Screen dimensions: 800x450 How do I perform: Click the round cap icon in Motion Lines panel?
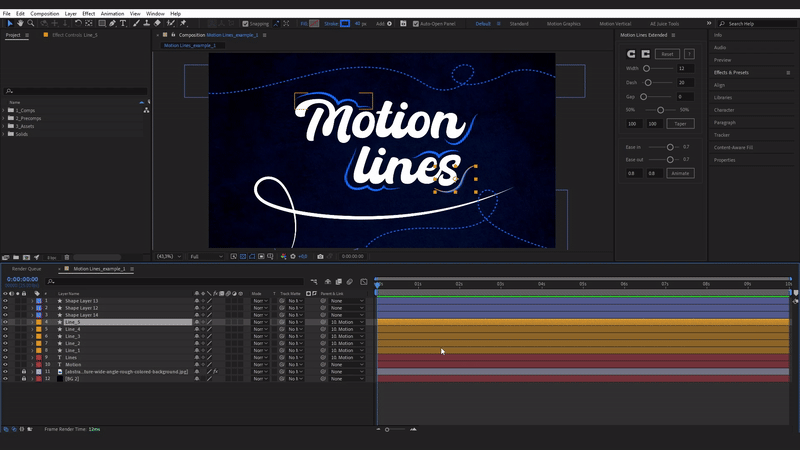pyautogui.click(x=631, y=54)
